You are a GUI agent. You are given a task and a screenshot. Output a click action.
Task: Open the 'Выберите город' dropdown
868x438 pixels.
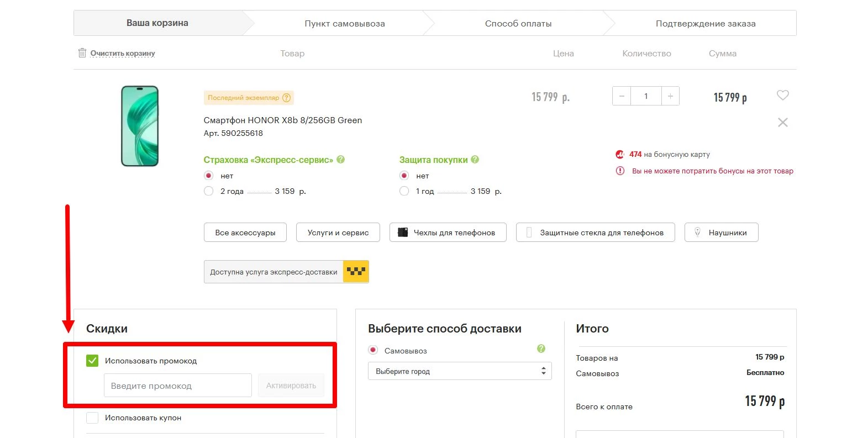point(459,371)
